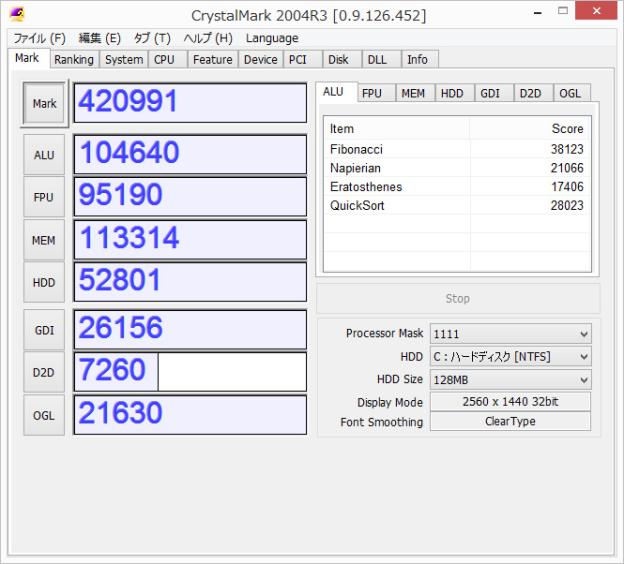Image resolution: width=624 pixels, height=564 pixels.
Task: Select the ALU results tab
Action: (336, 92)
